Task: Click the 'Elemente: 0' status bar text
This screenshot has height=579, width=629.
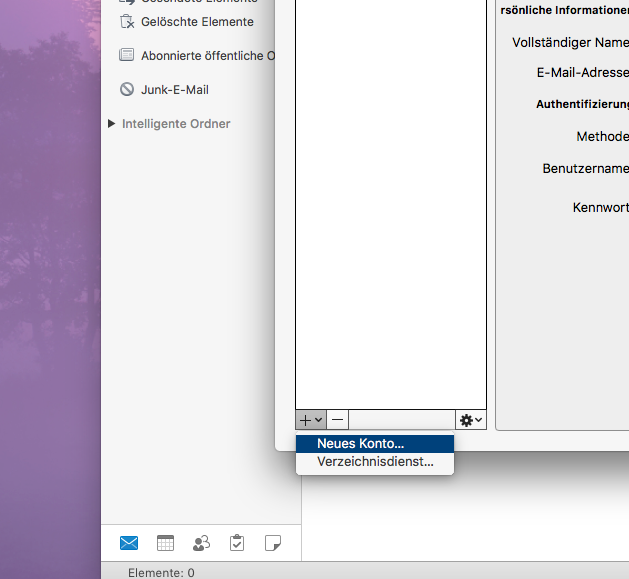Action: (x=161, y=573)
